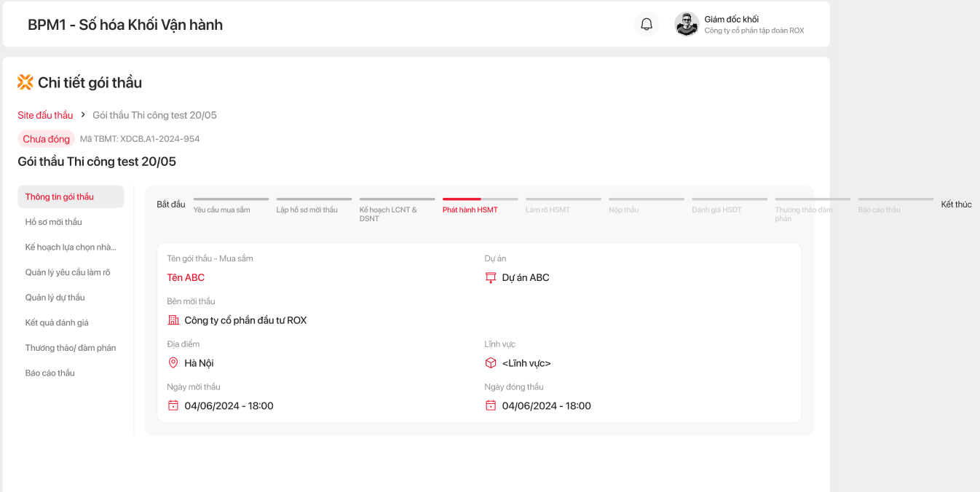Image resolution: width=980 pixels, height=492 pixels.
Task: Click the breadcrumb chevron after Site đấu thầu
Action: point(84,115)
